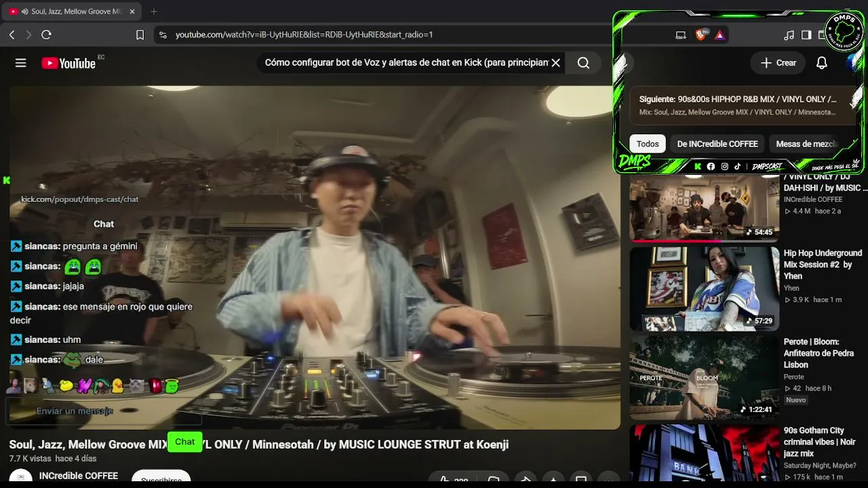Click the Crear button
The image size is (868, 488).
[778, 63]
